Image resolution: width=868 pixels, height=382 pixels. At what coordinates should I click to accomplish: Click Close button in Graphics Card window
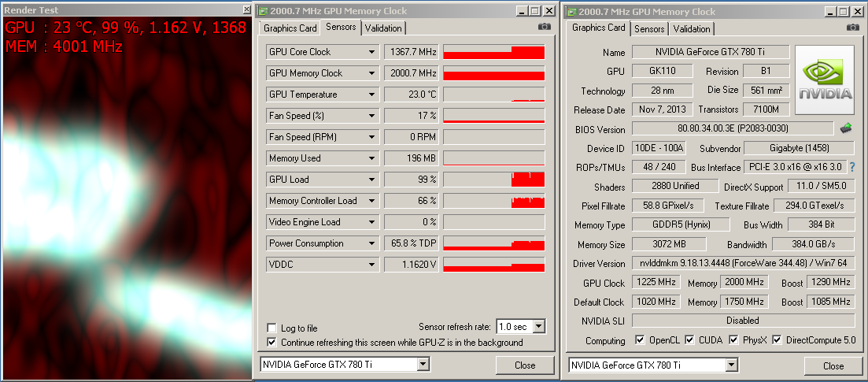[833, 366]
